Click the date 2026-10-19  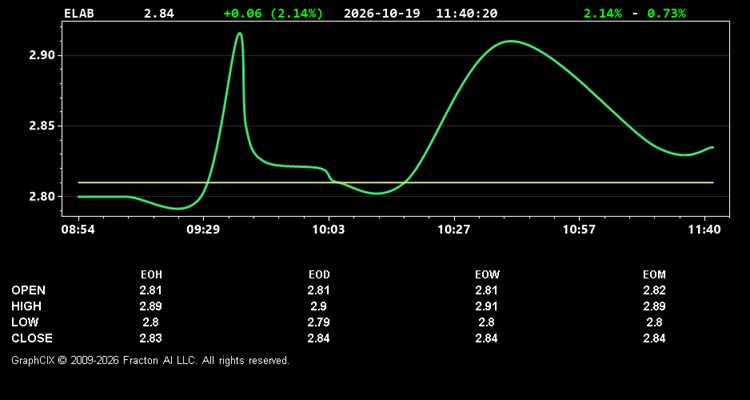coord(382,13)
